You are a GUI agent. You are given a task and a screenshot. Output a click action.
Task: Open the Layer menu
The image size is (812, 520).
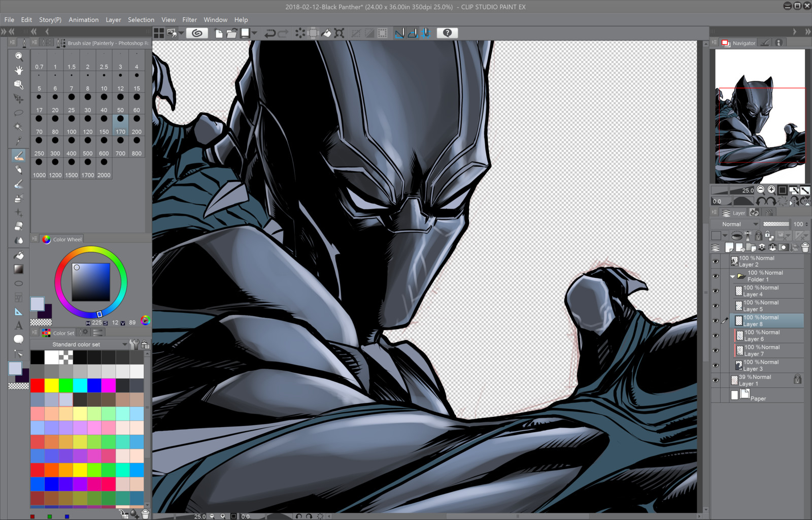(x=113, y=20)
